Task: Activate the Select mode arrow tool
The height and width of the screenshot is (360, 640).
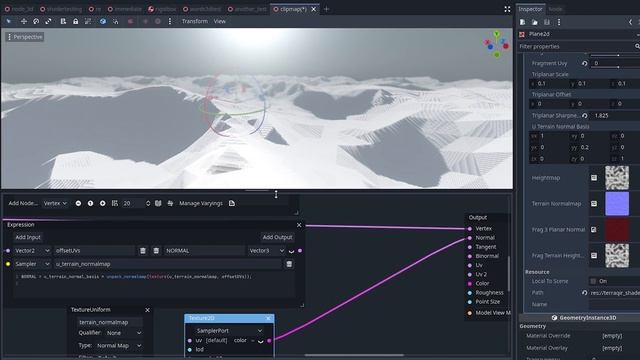Action: pyautogui.click(x=9, y=21)
